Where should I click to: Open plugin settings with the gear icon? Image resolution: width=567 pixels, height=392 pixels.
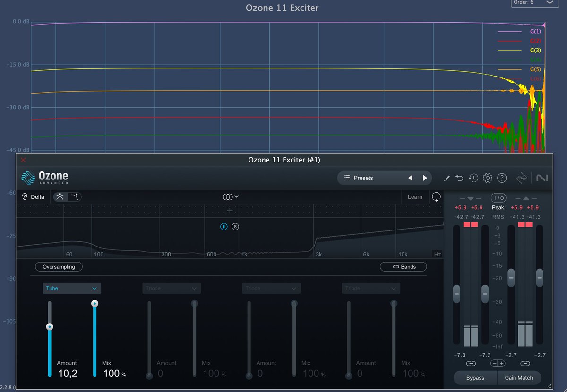click(x=488, y=178)
